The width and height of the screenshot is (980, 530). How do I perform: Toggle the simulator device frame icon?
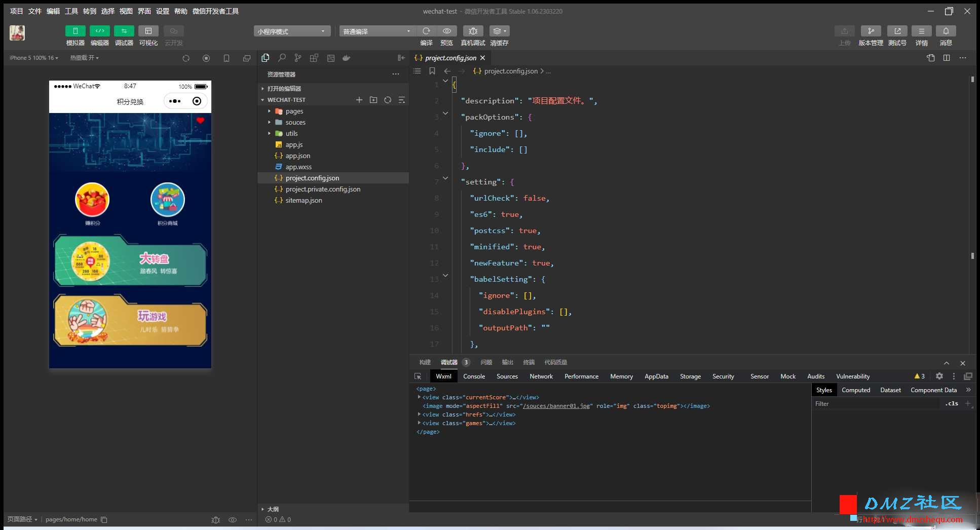click(227, 58)
